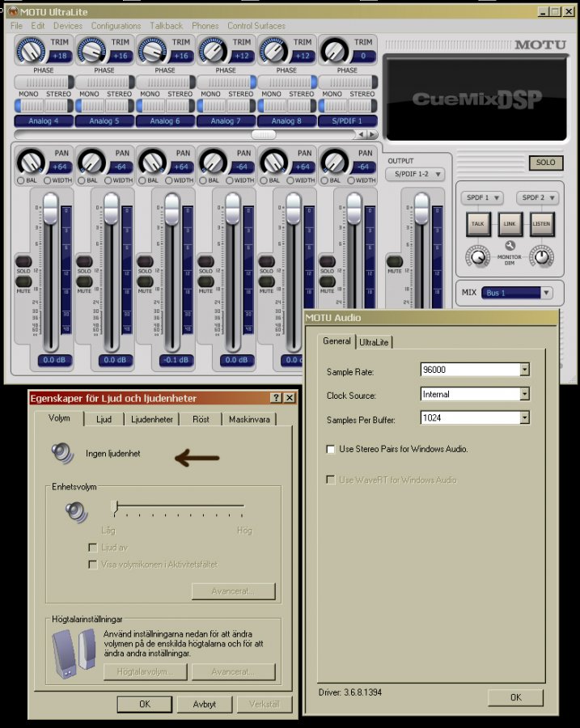Open the Sample Rate dropdown
The image size is (580, 728).
(524, 370)
